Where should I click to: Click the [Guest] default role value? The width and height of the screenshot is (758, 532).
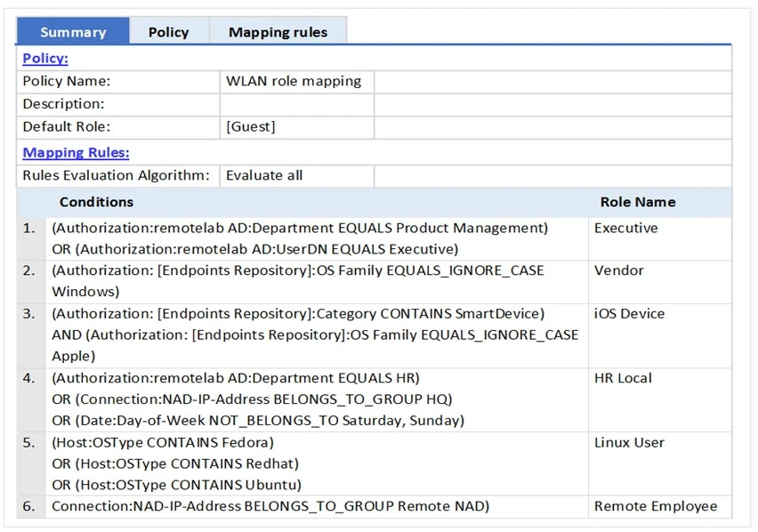point(251,126)
